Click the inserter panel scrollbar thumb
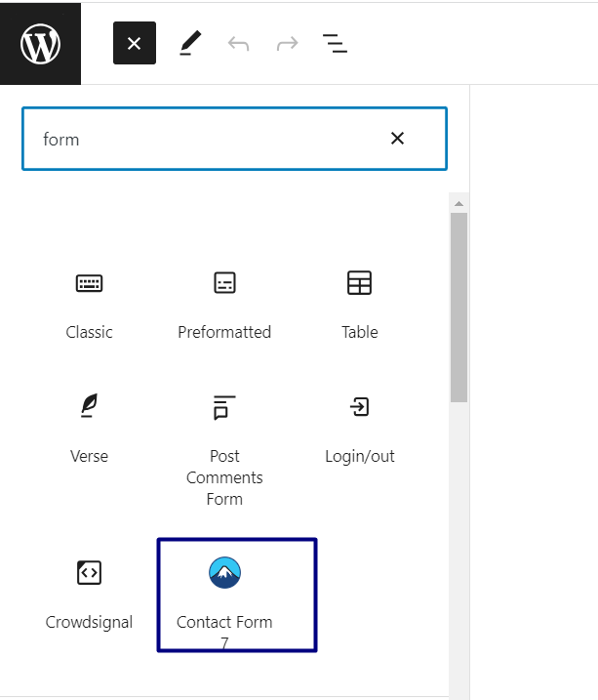The height and width of the screenshot is (700, 598). pyautogui.click(x=458, y=308)
